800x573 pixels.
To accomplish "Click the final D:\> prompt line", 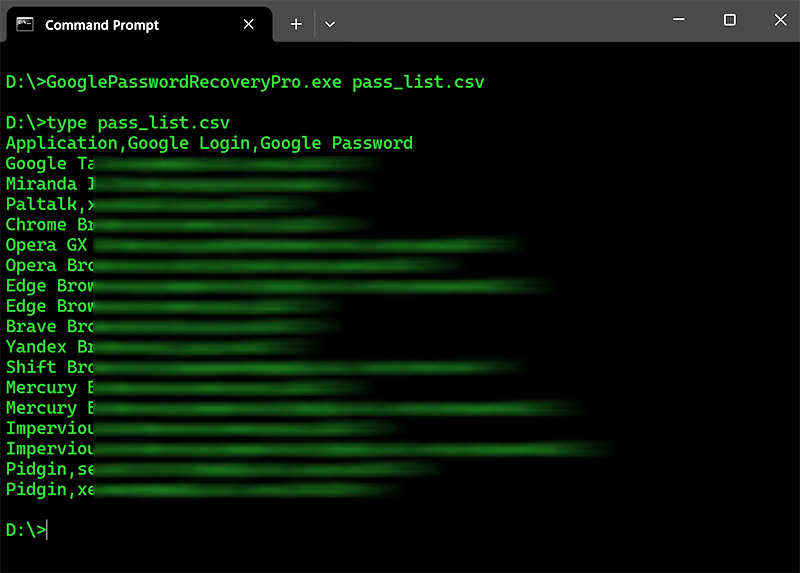I will (x=27, y=530).
